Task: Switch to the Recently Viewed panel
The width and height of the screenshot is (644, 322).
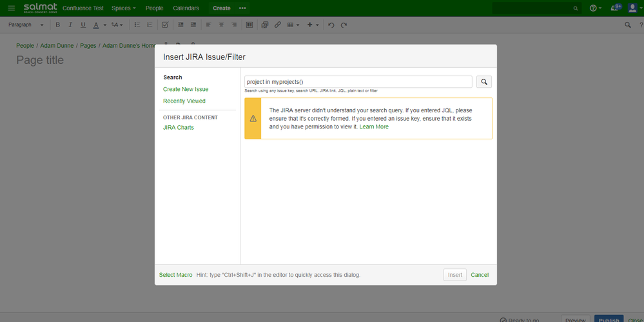Action: 184,101
